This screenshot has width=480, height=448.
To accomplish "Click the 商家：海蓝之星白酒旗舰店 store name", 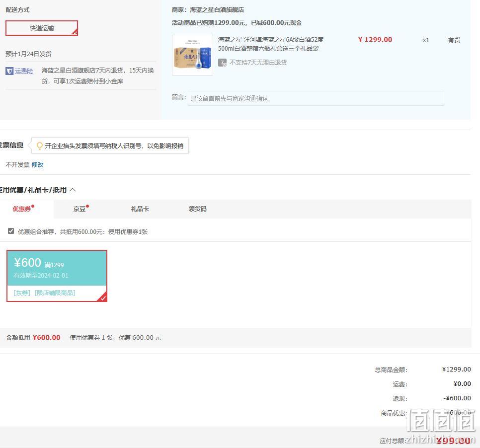I will tap(208, 10).
